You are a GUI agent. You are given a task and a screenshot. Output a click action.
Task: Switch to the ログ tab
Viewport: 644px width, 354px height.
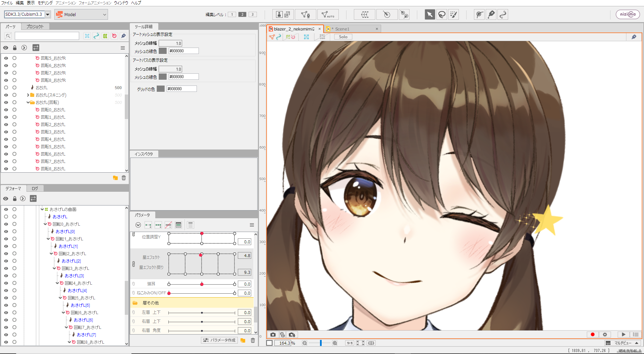35,188
